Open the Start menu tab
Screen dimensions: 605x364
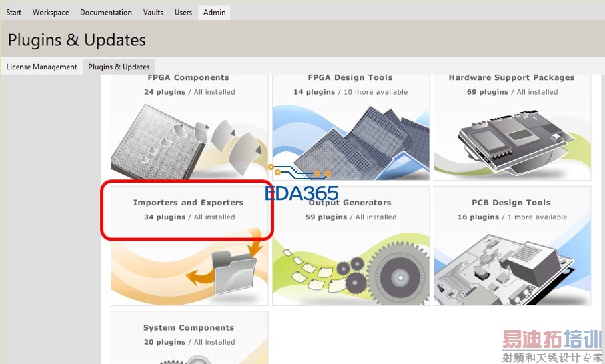[x=13, y=13]
